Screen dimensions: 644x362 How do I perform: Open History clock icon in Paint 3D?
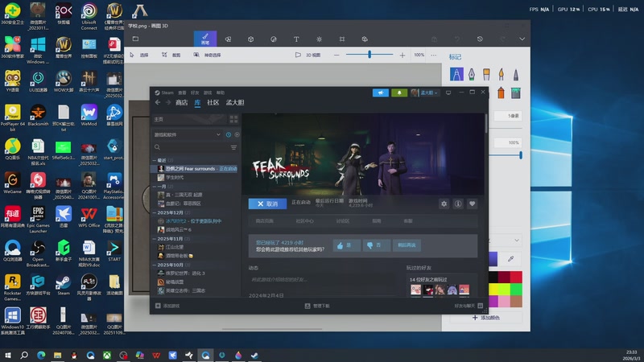(x=480, y=39)
